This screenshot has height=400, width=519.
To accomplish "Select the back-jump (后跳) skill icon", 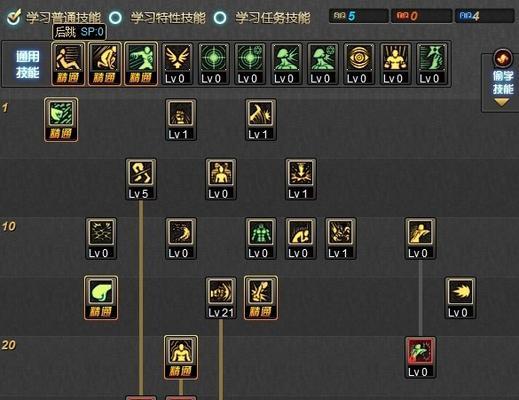I will [x=68, y=64].
